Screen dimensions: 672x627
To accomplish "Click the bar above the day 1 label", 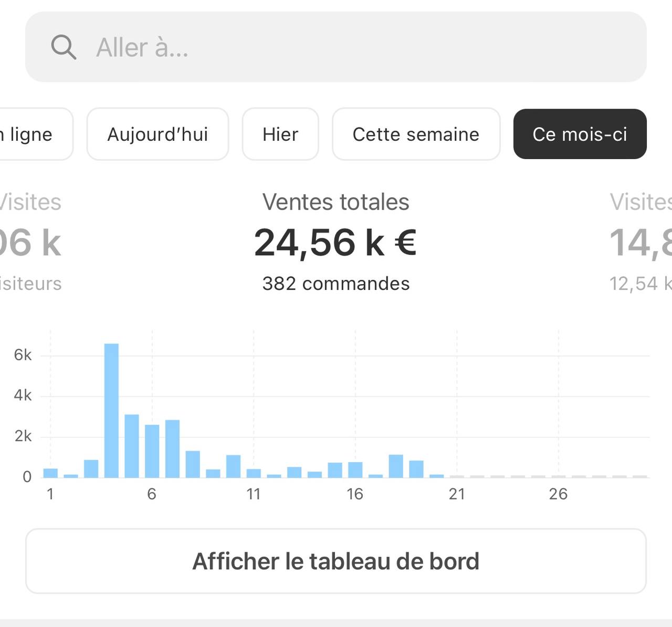I will coord(50,473).
